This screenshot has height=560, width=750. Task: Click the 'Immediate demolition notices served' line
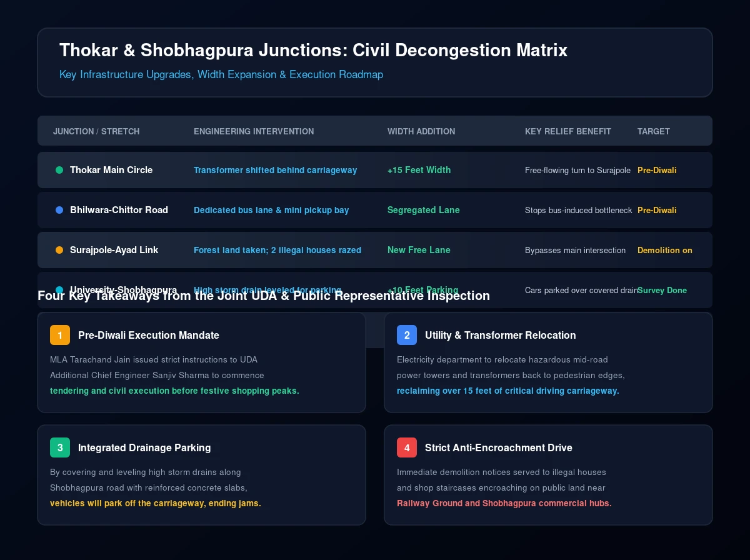click(501, 472)
